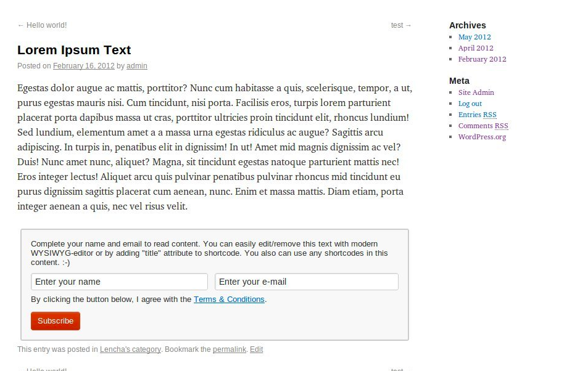
Task: Open the February 2012 archive
Action: coord(482,59)
